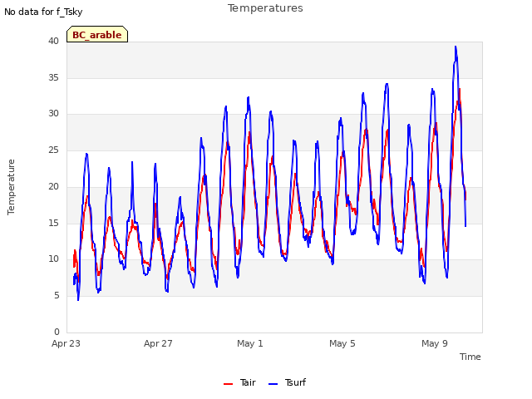Click the 15 y-axis tick label

coord(53,223)
